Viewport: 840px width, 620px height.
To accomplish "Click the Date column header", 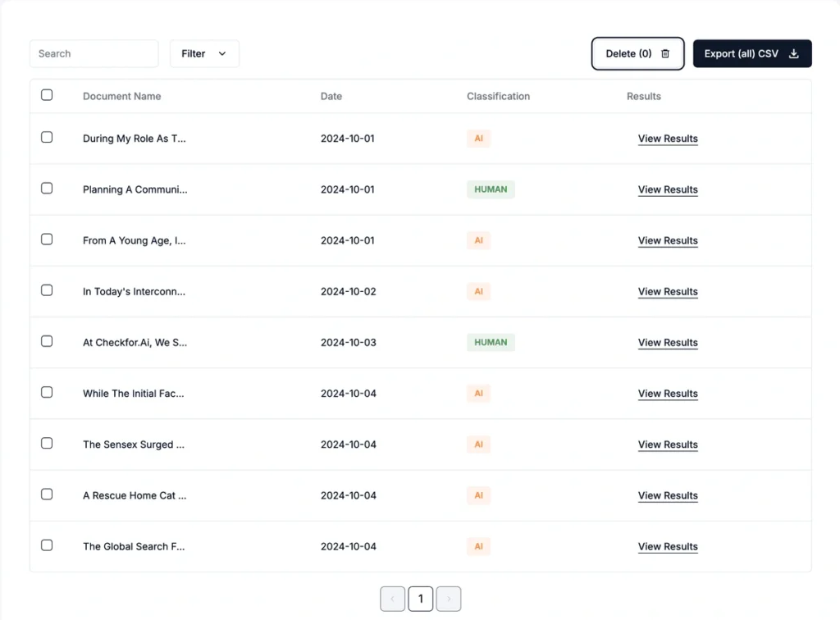I will (331, 96).
